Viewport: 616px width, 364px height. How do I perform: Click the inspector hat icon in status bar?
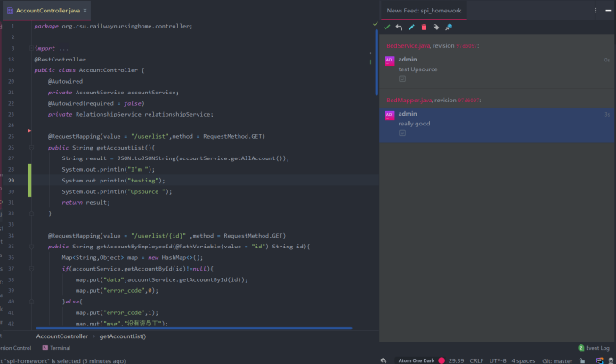611,360
